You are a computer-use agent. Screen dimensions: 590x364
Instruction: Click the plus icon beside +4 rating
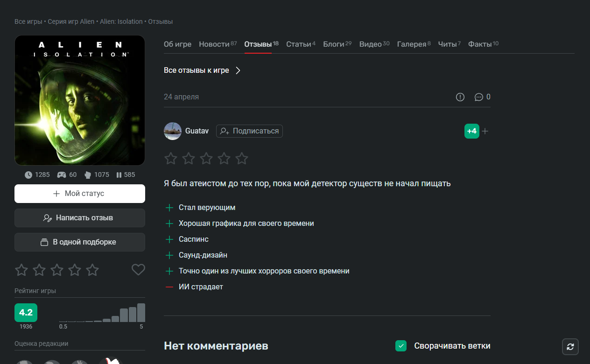coord(485,131)
